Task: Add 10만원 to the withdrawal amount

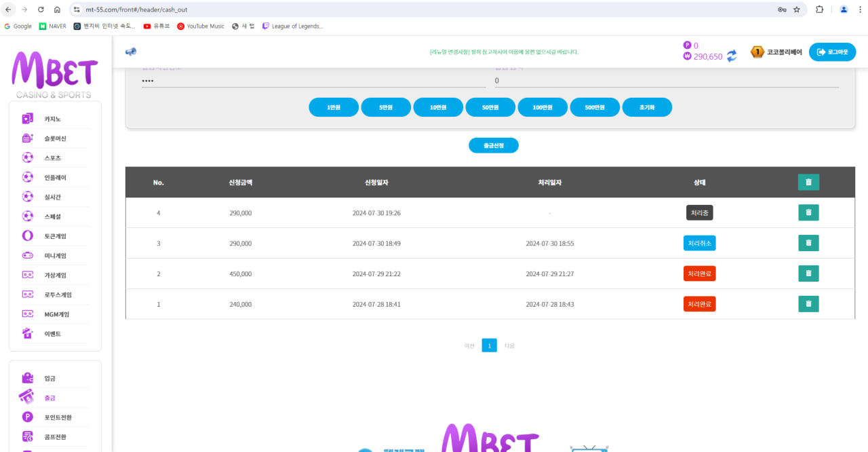Action: 438,107
